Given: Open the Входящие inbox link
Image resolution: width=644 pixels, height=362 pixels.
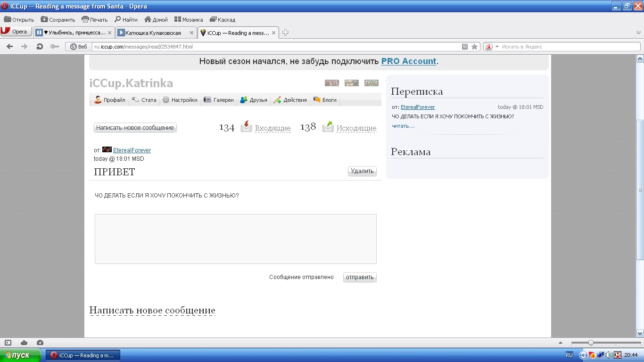Looking at the screenshot, I should pos(272,128).
